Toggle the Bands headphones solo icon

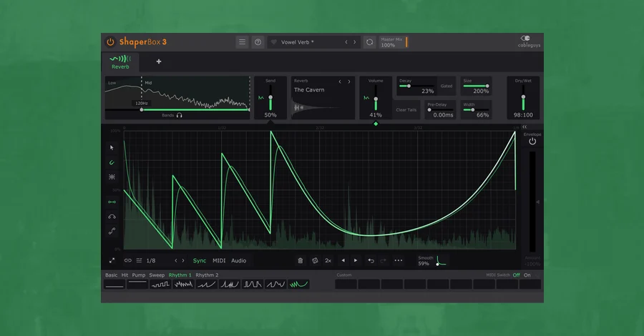[179, 115]
